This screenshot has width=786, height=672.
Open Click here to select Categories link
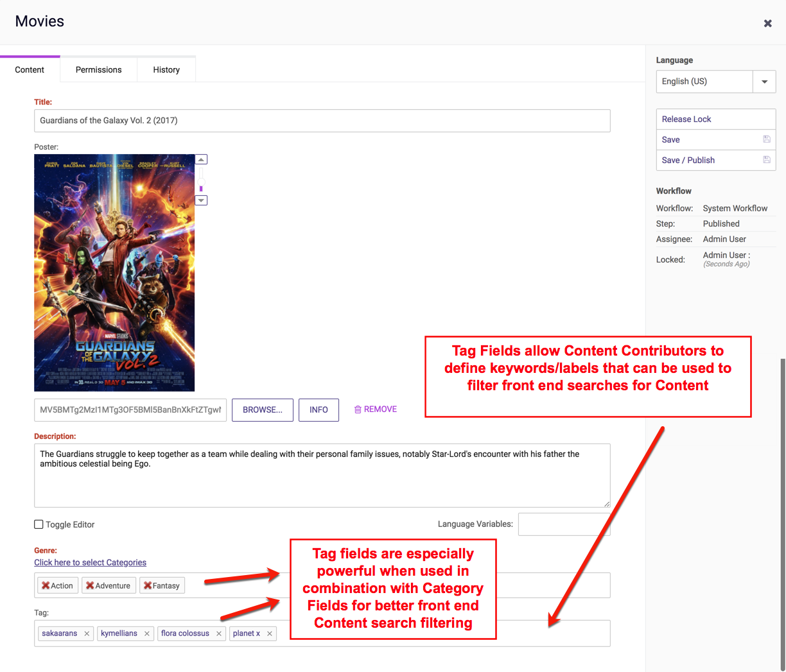tap(90, 562)
